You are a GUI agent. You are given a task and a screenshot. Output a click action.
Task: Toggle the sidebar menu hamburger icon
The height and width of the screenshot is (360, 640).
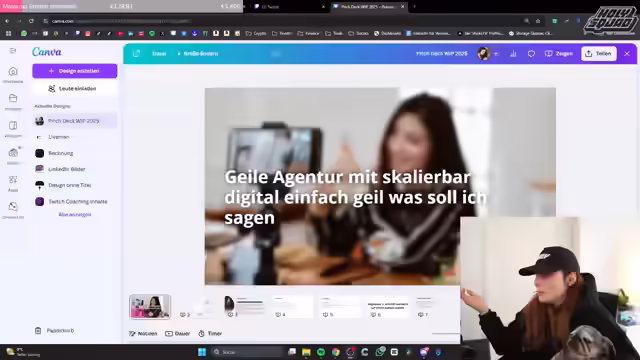13,51
